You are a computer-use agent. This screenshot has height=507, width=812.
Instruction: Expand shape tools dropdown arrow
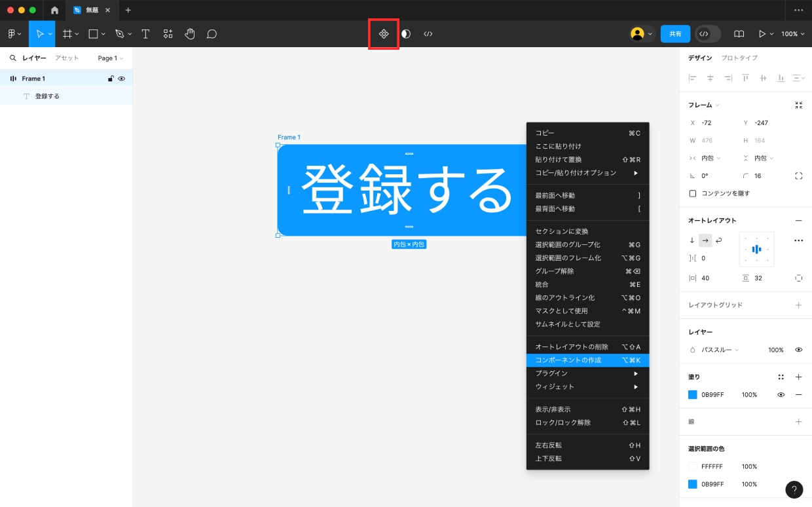pyautogui.click(x=103, y=34)
